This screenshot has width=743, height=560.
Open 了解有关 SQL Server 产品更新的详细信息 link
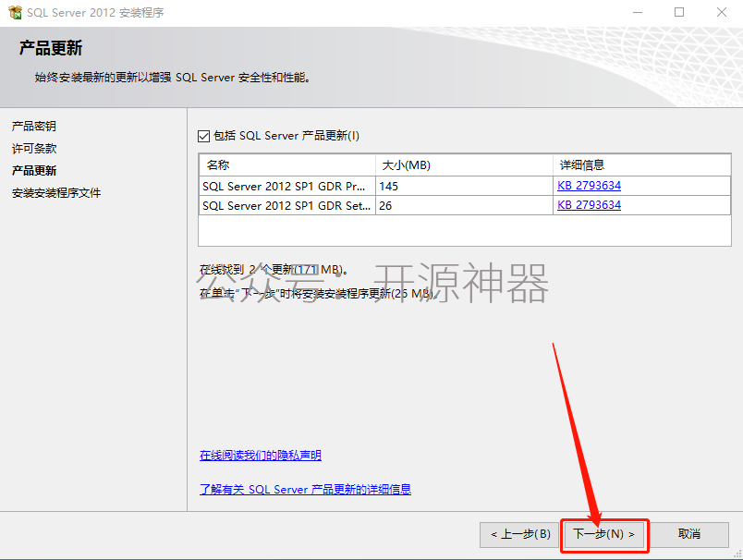point(305,490)
